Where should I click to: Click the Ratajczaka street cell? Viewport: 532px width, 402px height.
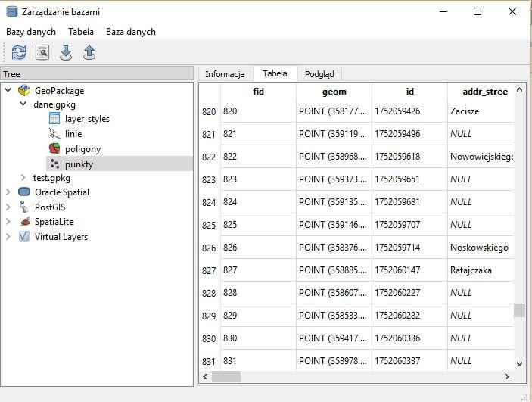click(x=481, y=270)
